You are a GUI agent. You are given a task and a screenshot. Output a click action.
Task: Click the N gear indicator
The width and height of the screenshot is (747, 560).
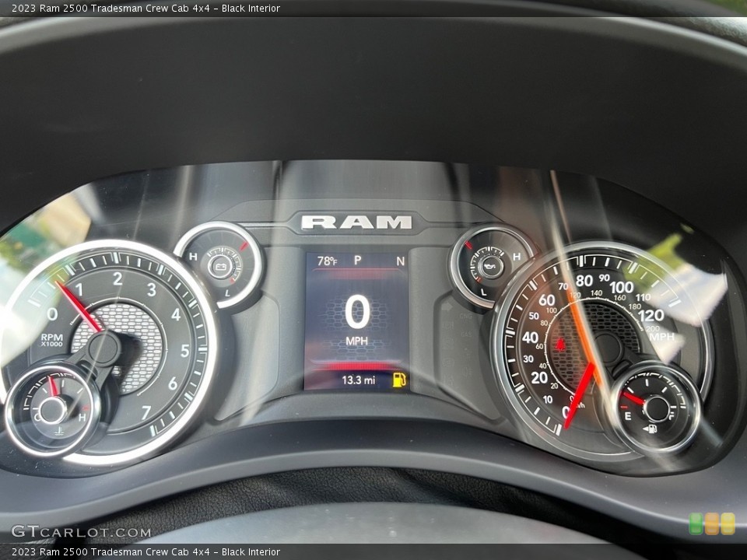coord(401,261)
